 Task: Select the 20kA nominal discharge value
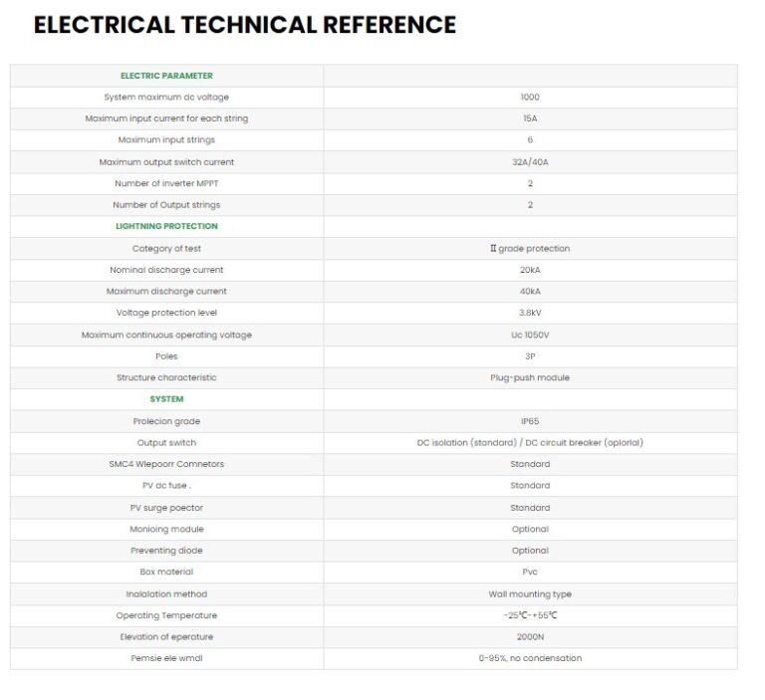point(530,270)
